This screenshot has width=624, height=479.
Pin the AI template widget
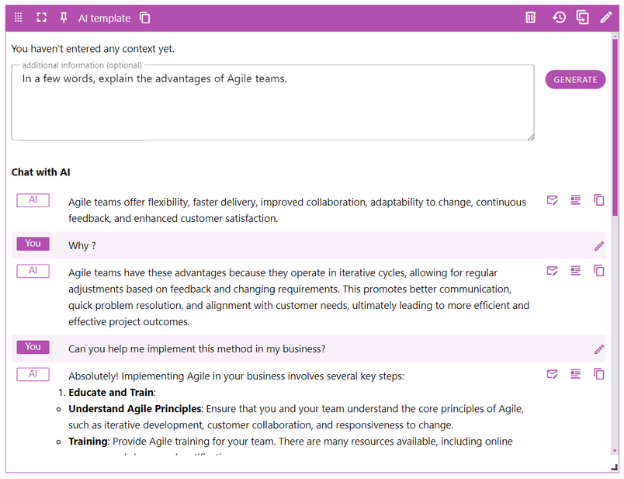[x=64, y=18]
